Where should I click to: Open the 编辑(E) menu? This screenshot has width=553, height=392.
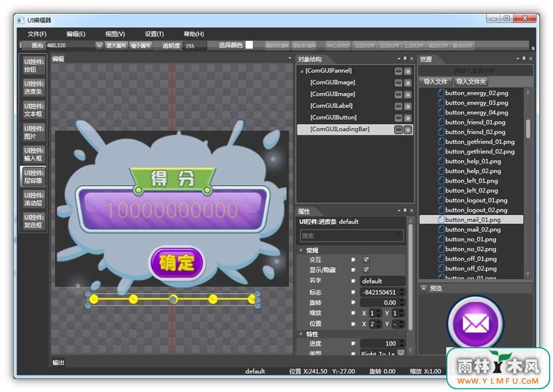76,34
